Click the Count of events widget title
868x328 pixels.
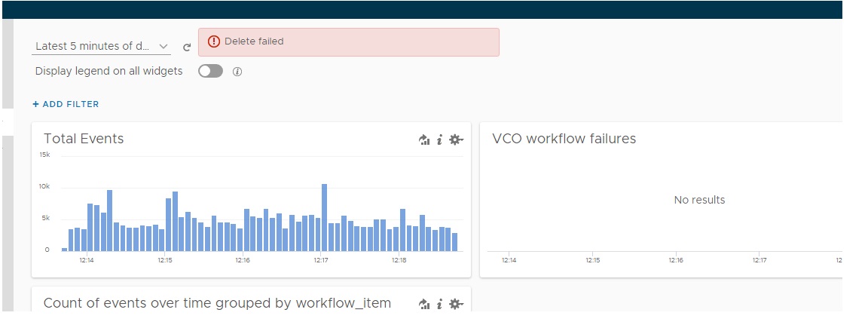(x=217, y=303)
